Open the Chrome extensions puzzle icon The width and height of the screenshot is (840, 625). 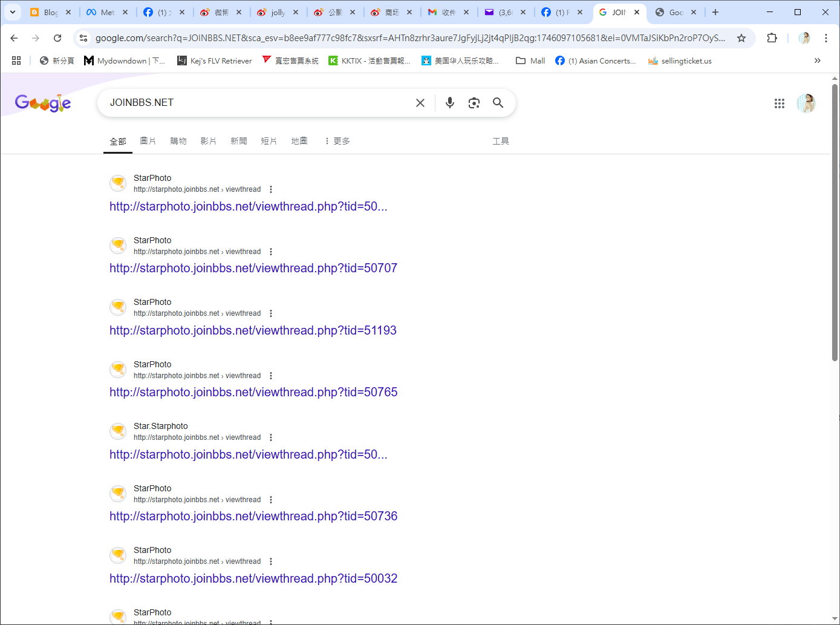coord(772,38)
